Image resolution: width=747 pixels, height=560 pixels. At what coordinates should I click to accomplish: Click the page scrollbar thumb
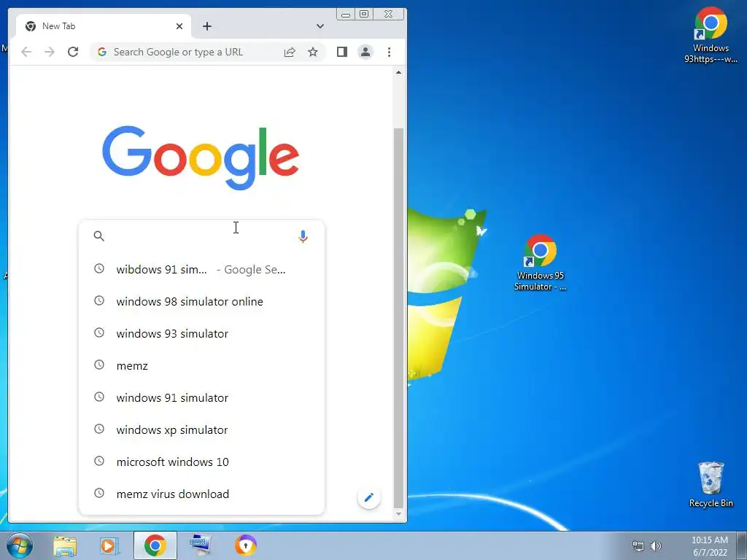tap(398, 318)
